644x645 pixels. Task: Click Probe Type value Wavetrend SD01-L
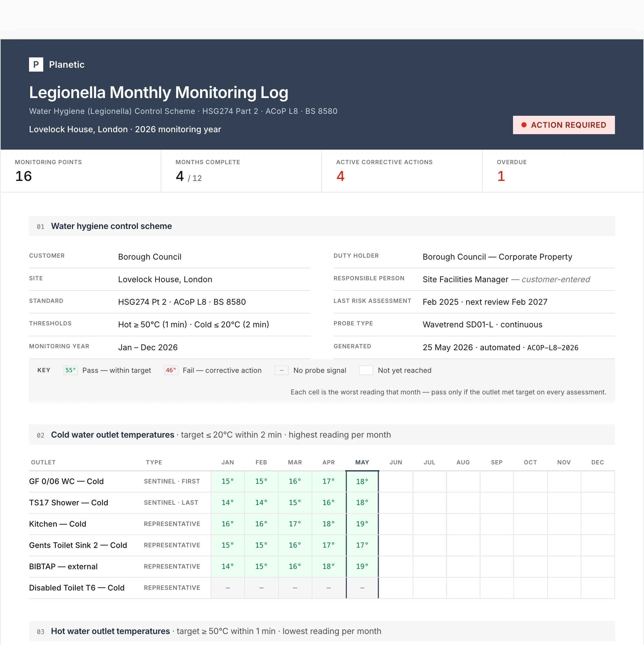[458, 324]
